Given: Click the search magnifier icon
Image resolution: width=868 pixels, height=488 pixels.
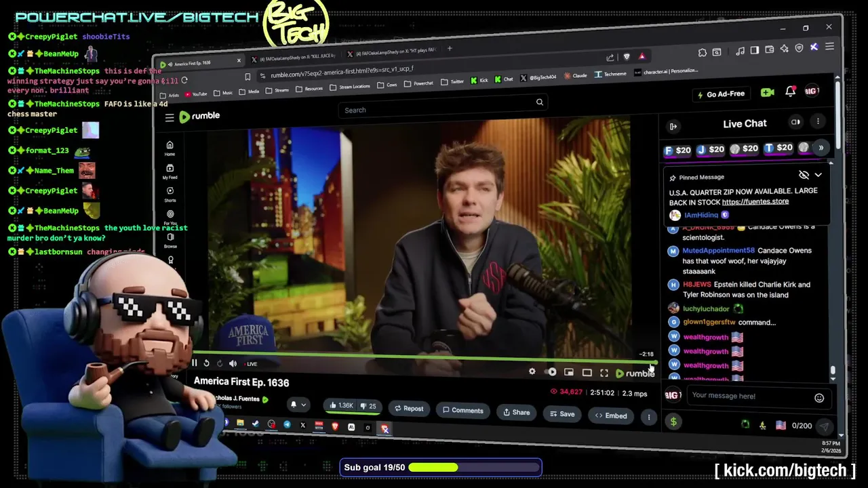Looking at the screenshot, I should [x=540, y=102].
